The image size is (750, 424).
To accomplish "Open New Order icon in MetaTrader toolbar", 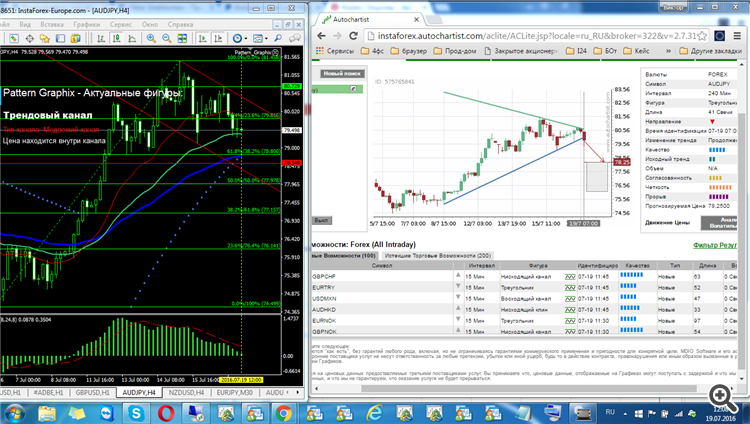I will 14,38.
